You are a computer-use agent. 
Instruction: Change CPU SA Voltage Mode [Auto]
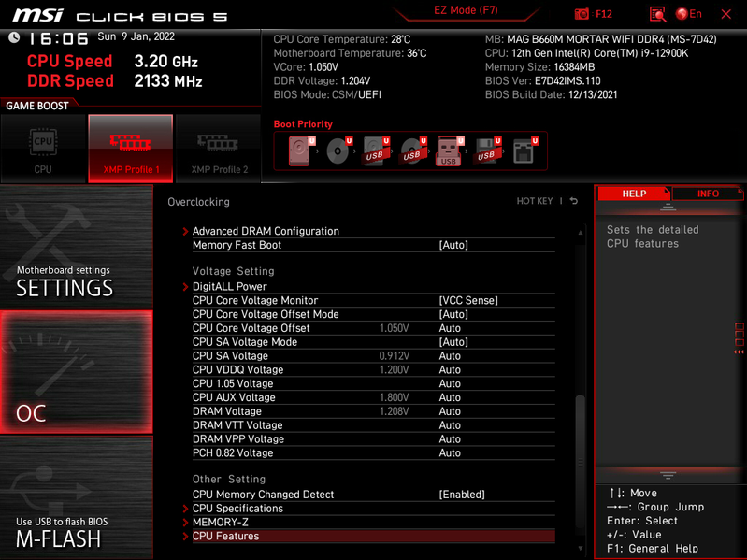pos(453,342)
